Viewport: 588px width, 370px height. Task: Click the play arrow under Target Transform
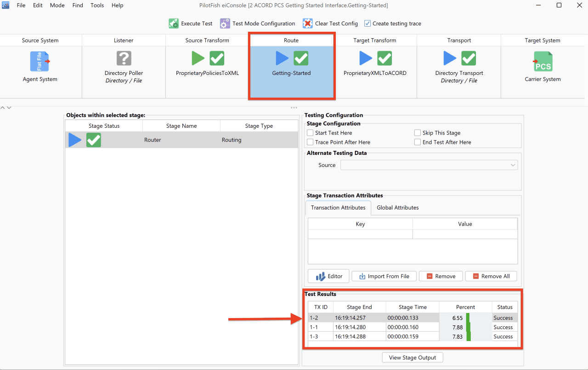(x=366, y=58)
